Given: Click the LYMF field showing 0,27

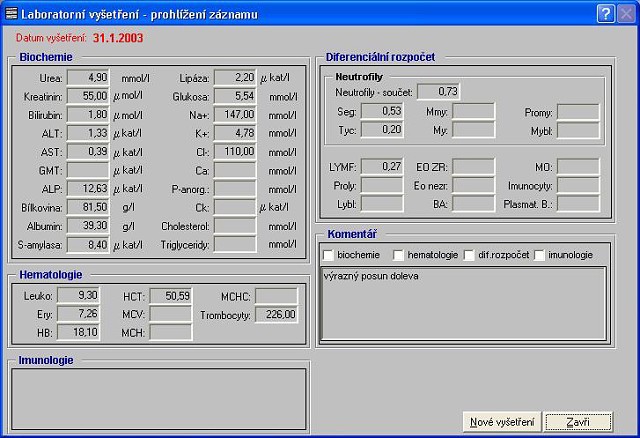Looking at the screenshot, I should pos(382,167).
